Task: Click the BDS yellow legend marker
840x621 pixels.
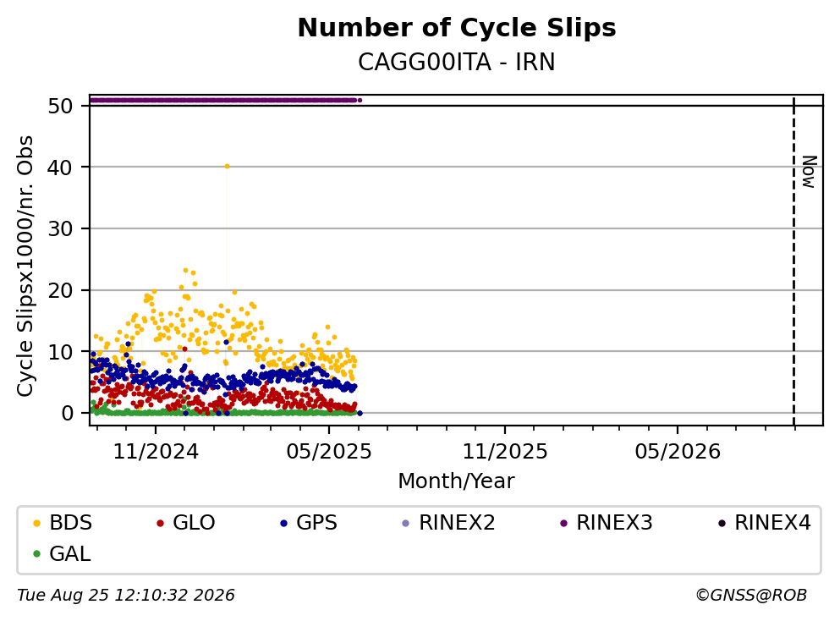Action: tap(36, 523)
